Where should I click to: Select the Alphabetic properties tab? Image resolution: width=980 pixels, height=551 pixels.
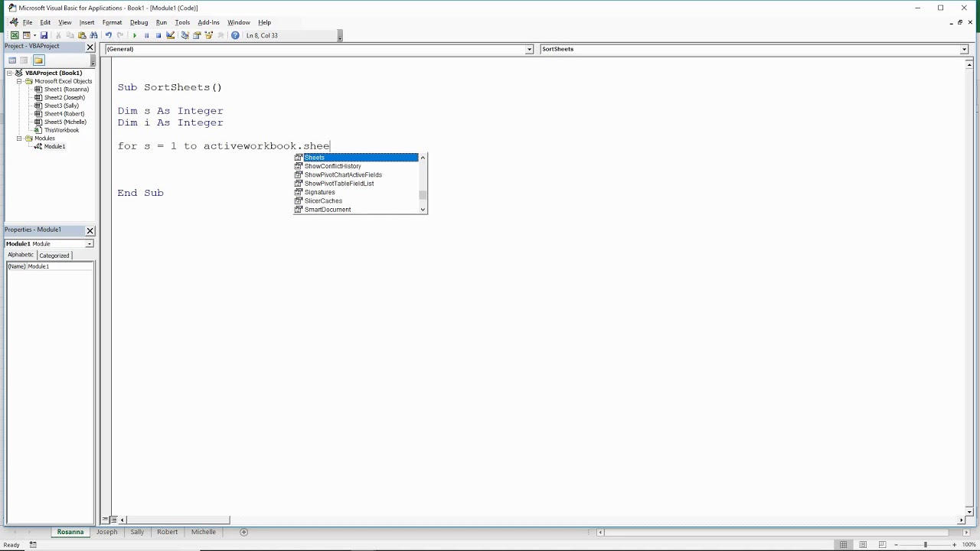coord(21,255)
